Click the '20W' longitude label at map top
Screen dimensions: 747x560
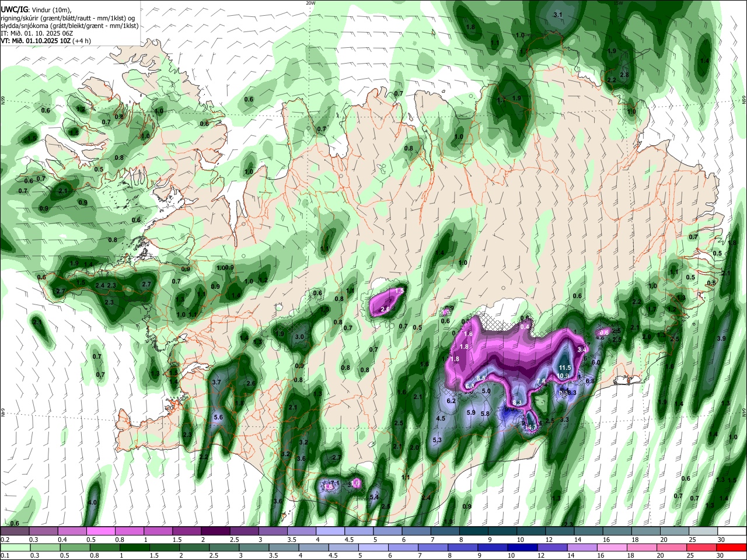pos(310,3)
